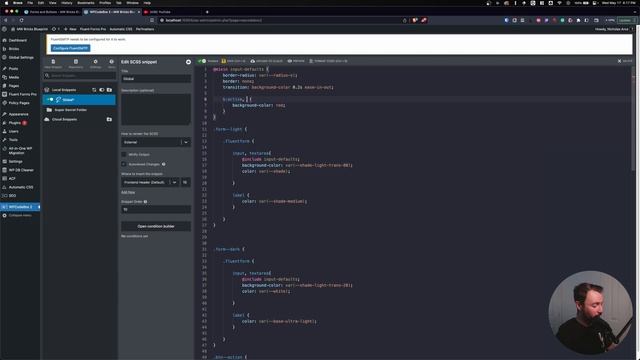The height and width of the screenshot is (360, 640).
Task: Open Tools in the WordPress sidebar
Action: coord(13,140)
